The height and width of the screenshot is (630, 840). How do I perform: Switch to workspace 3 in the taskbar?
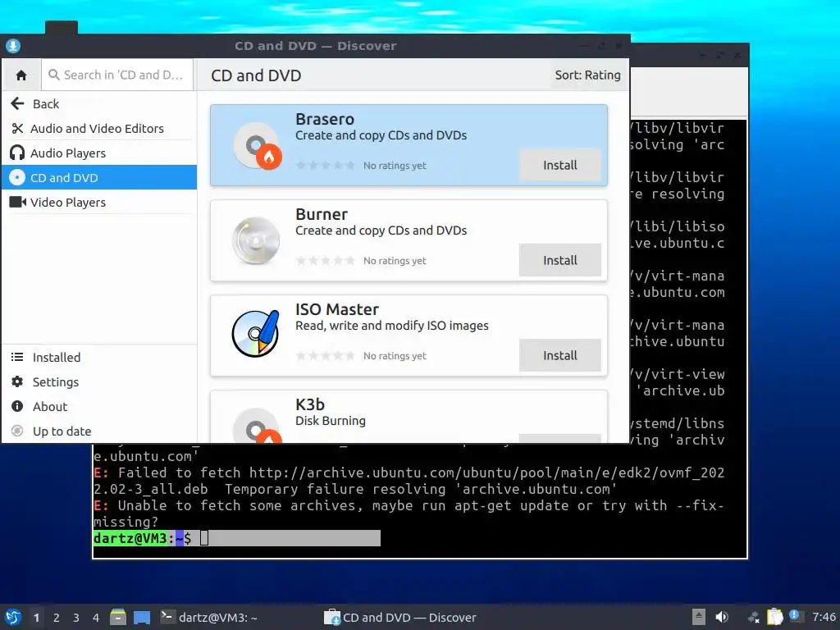[76, 618]
